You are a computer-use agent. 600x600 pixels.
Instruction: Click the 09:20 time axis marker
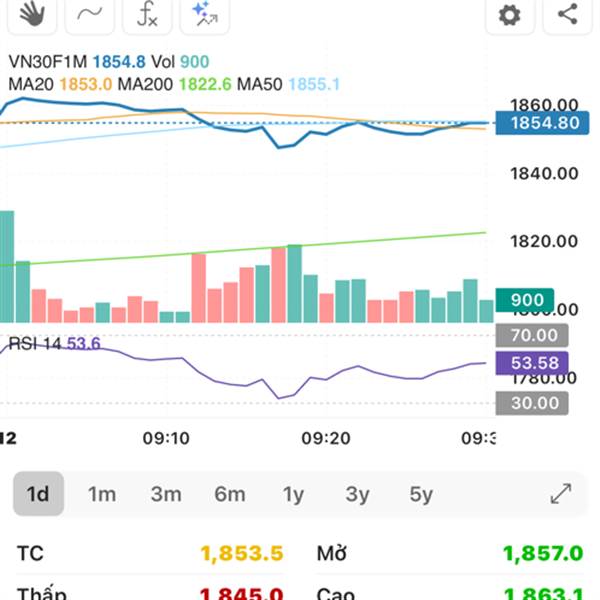(x=326, y=438)
